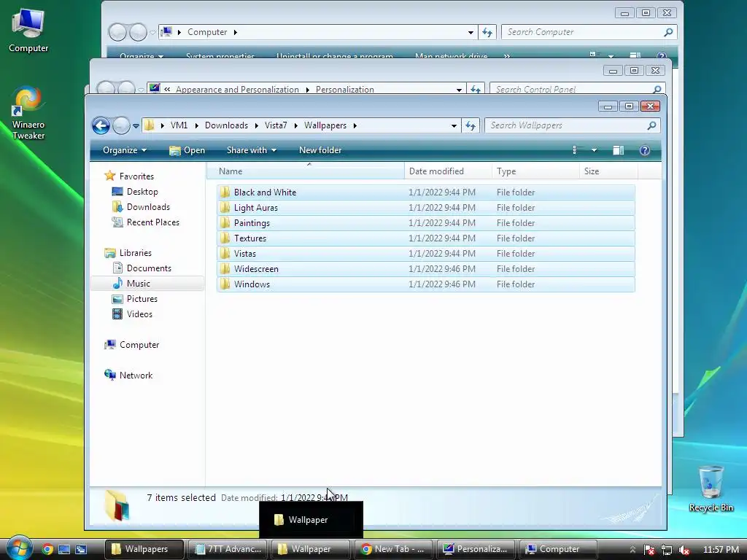Open recent pages dropdown beside Forward button
747x560 pixels.
click(136, 126)
